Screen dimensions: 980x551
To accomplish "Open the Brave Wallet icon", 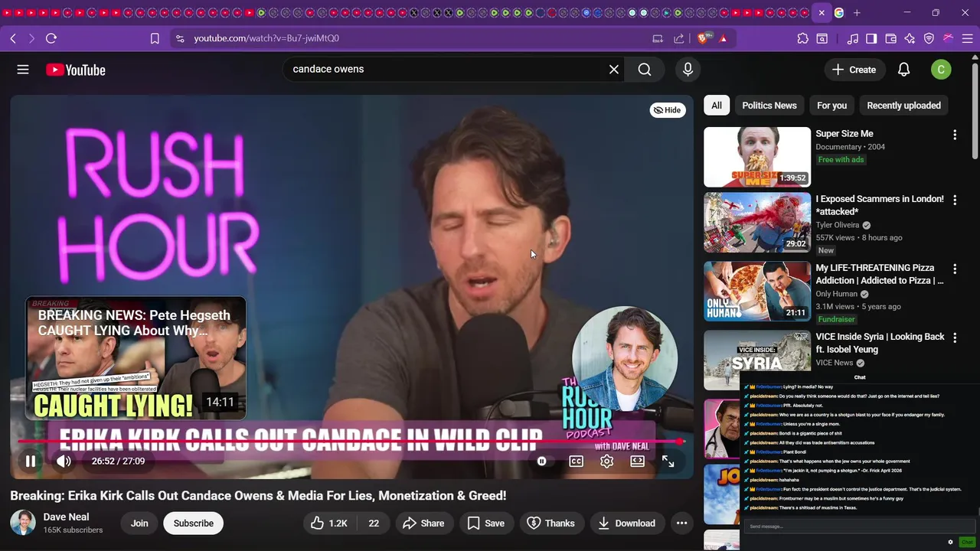I will pyautogui.click(x=890, y=38).
